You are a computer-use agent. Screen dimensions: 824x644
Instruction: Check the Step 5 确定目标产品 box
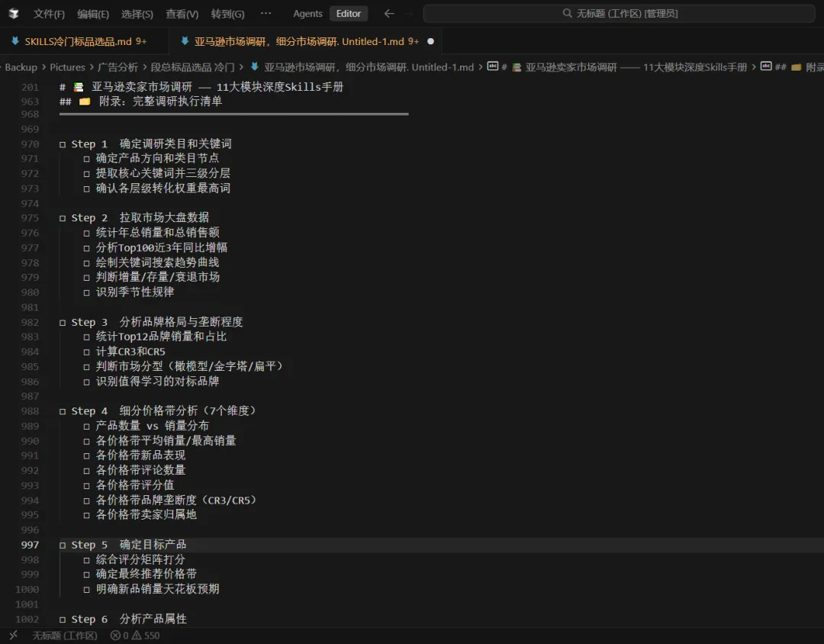[x=63, y=545]
